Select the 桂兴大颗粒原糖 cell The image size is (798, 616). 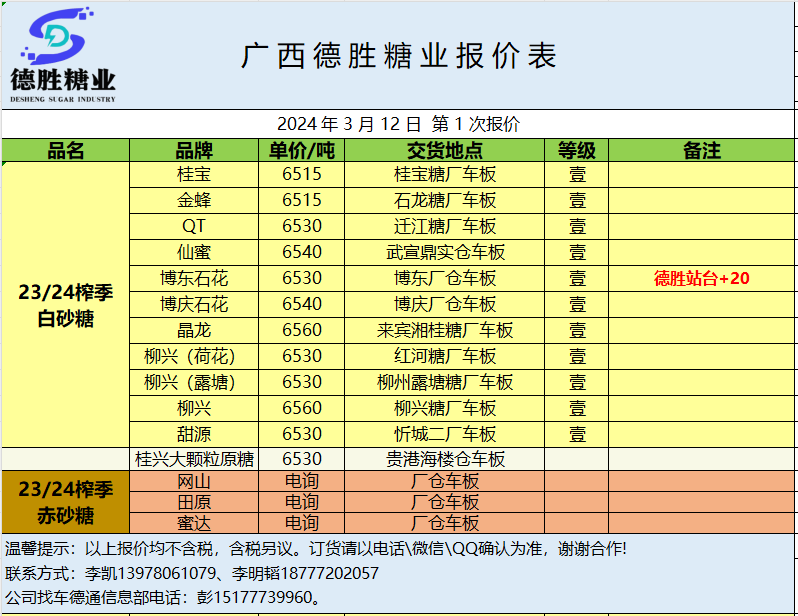(x=194, y=459)
